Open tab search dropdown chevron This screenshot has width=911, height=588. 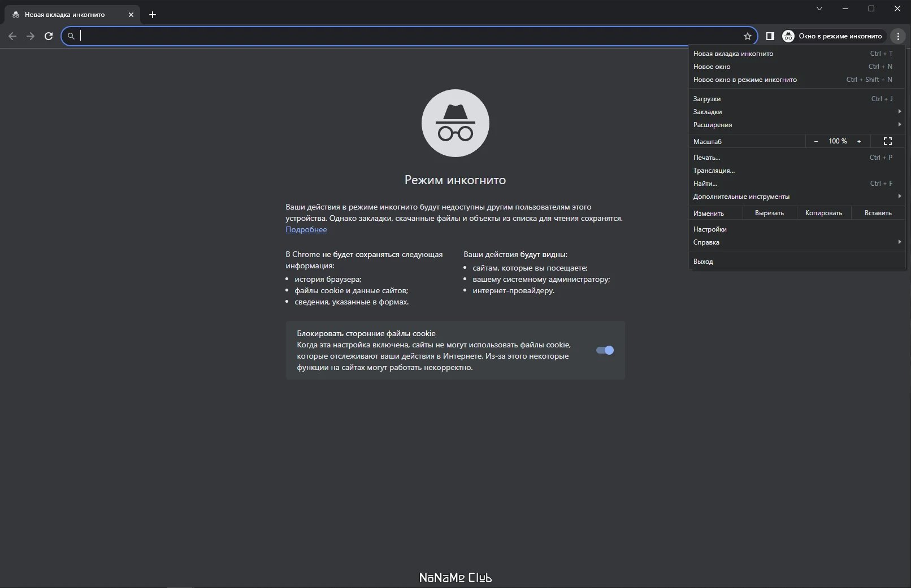click(819, 8)
